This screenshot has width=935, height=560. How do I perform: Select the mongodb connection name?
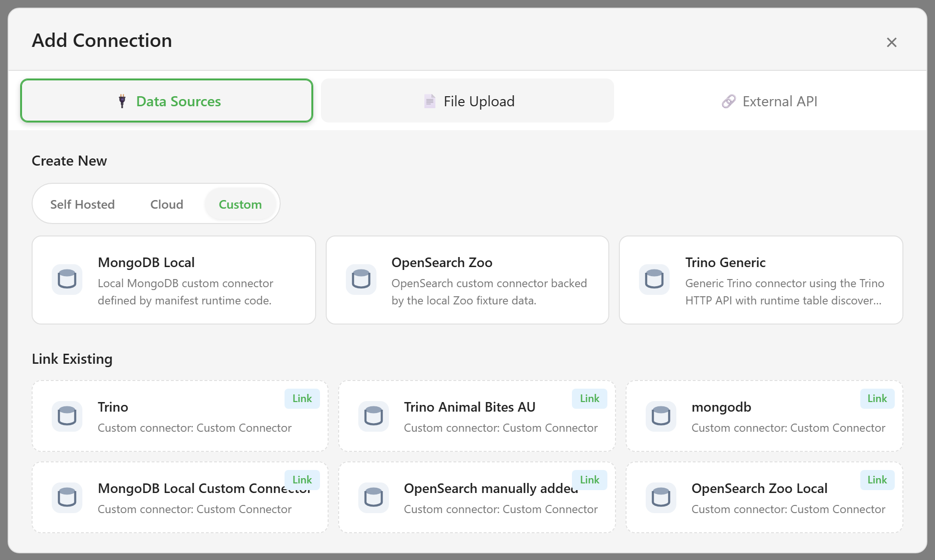coord(721,407)
